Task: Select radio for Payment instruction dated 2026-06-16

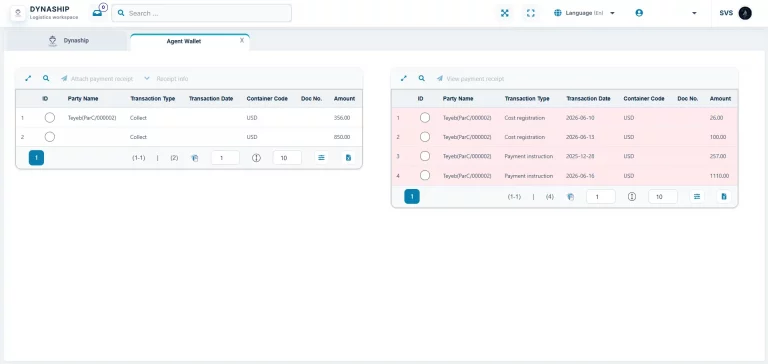Action: 425,175
